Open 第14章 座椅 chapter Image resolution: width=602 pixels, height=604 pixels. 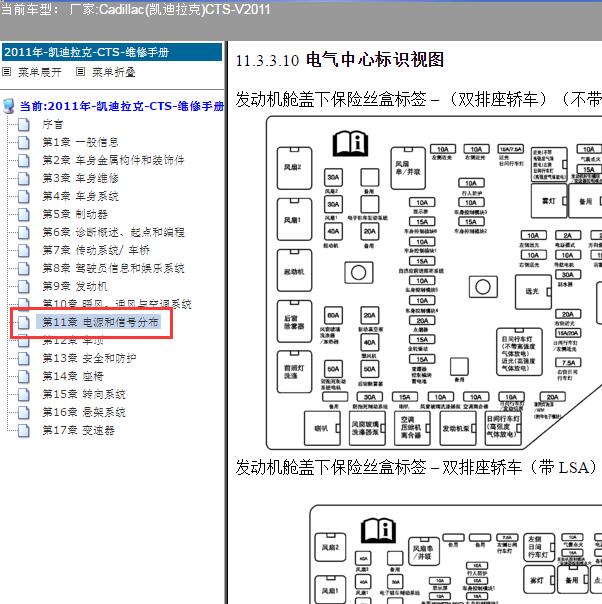tap(73, 376)
